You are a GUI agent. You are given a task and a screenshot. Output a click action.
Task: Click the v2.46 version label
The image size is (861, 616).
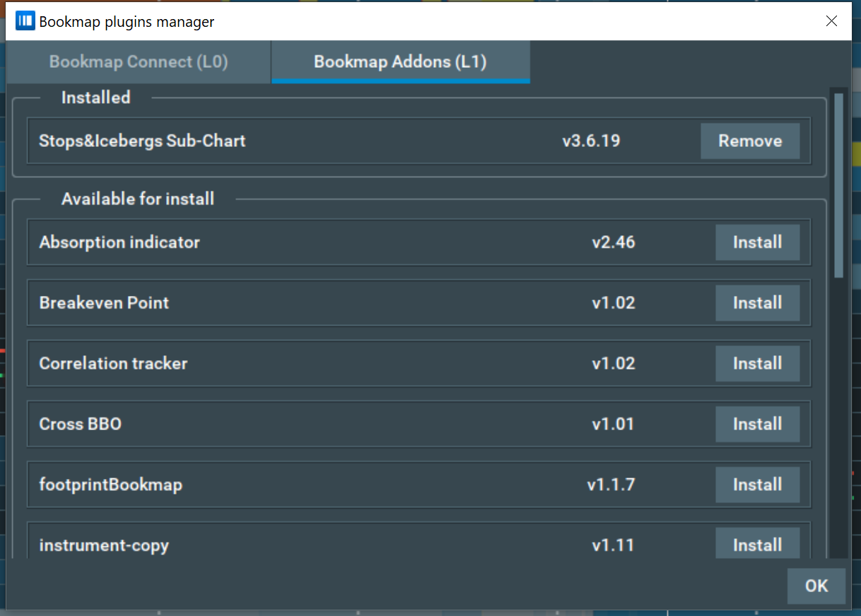pyautogui.click(x=614, y=242)
